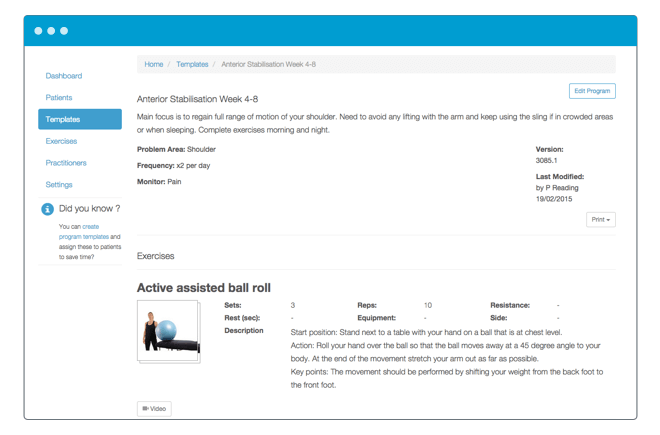The image size is (660, 435).
Task: Follow the create program templates link
Action: (81, 232)
